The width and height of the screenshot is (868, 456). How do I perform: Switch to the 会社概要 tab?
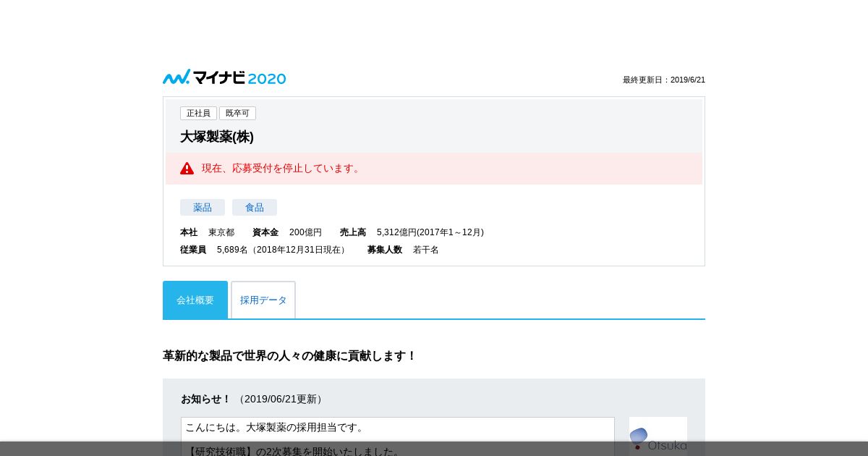click(195, 300)
